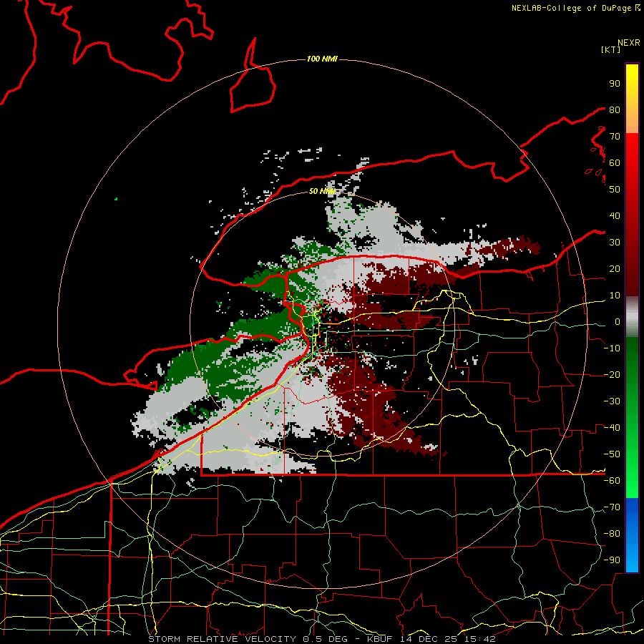This screenshot has height=644, width=644.
Task: Click the NEXLAB-College of DuPage title text
Action: [x=571, y=8]
